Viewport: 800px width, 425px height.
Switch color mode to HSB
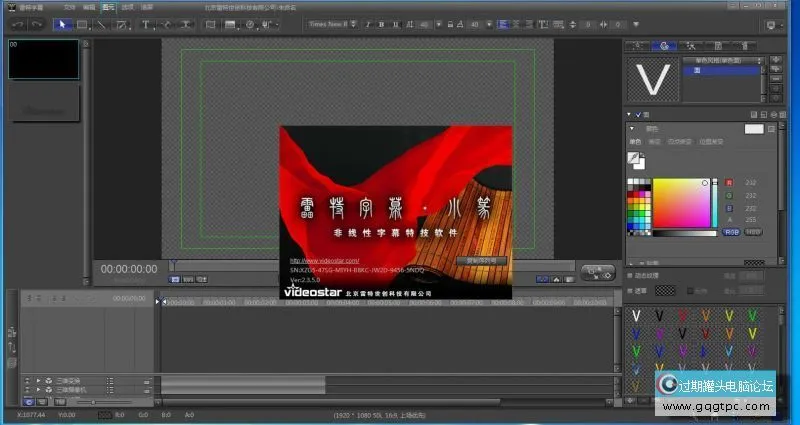pyautogui.click(x=752, y=232)
